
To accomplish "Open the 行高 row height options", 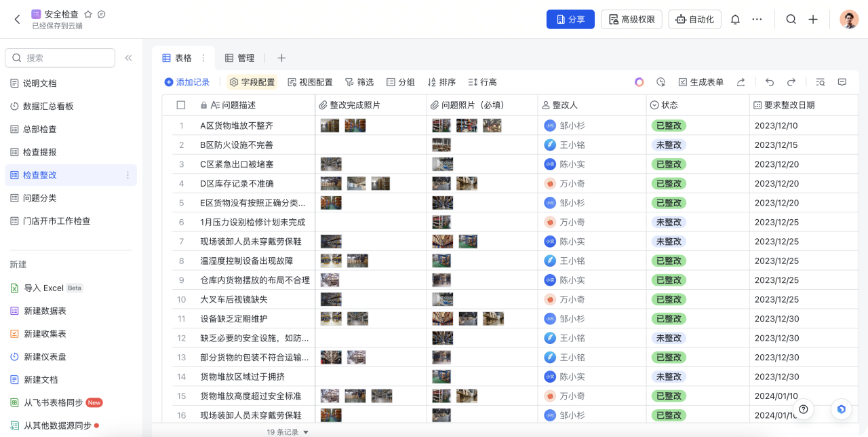I will click(x=483, y=82).
